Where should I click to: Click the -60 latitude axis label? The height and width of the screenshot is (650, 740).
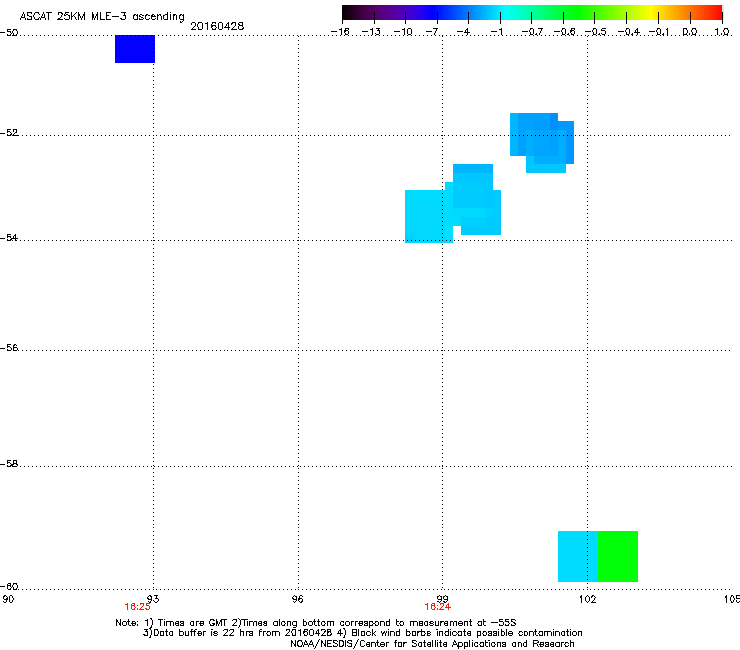click(x=8, y=586)
